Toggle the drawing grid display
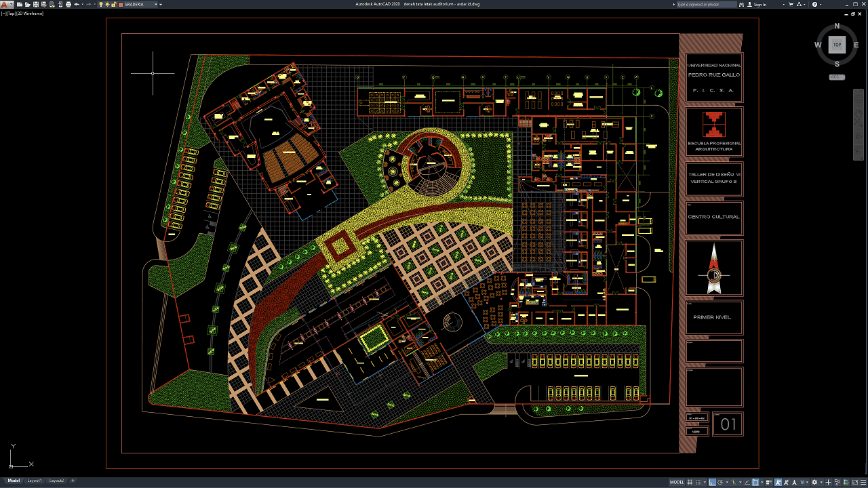The width and height of the screenshot is (868, 488). (x=690, y=483)
